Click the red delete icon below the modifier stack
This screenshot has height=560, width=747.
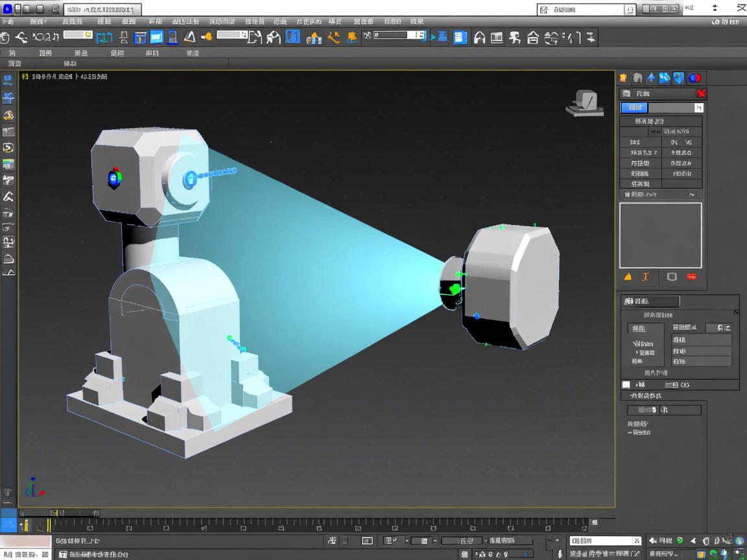coord(691,277)
